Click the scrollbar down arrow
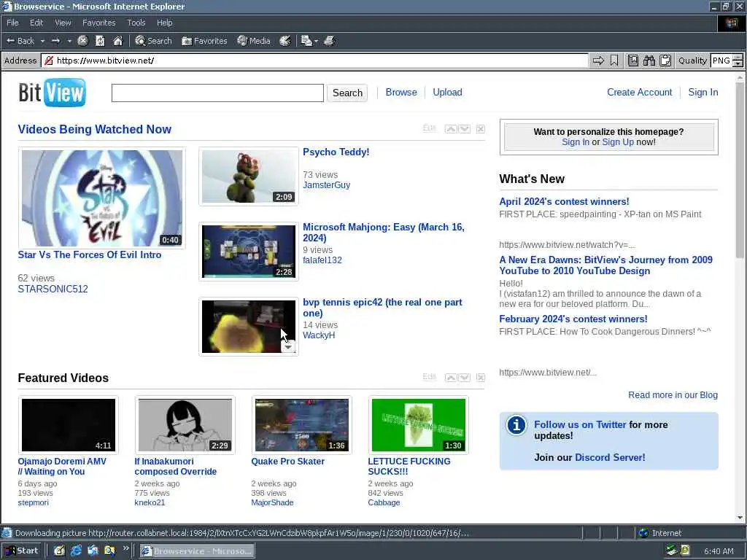This screenshot has width=747, height=560. tap(740, 518)
